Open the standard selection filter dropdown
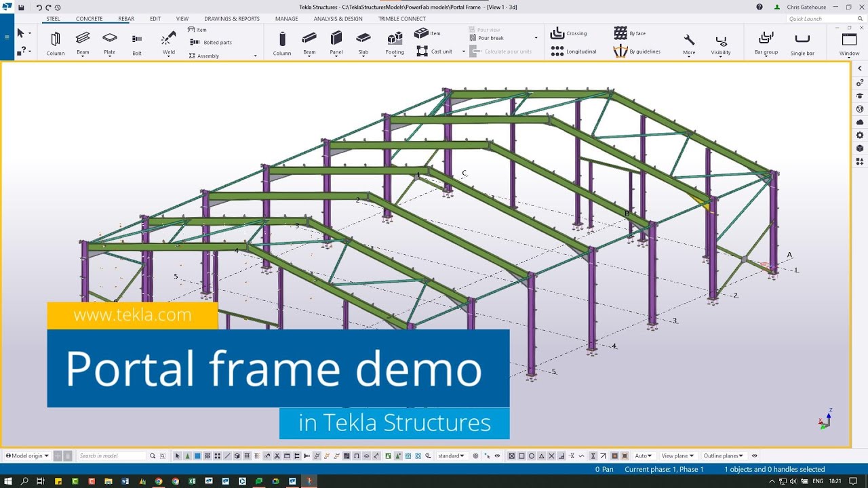This screenshot has width=868, height=488. click(451, 456)
